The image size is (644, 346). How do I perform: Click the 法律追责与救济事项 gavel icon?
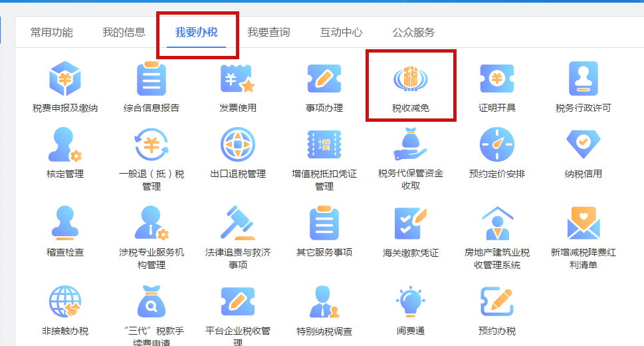pyautogui.click(x=238, y=223)
